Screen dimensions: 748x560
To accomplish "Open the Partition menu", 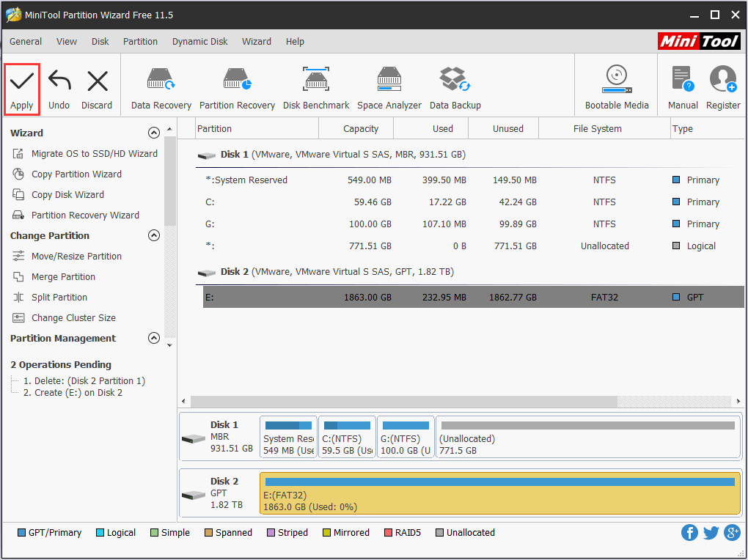I will click(x=140, y=42).
